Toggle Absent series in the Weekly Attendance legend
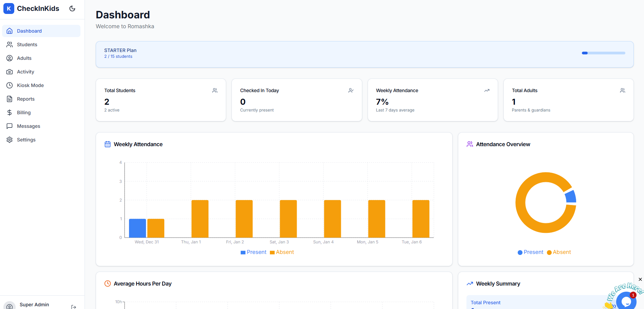The width and height of the screenshot is (644, 309). 282,252
